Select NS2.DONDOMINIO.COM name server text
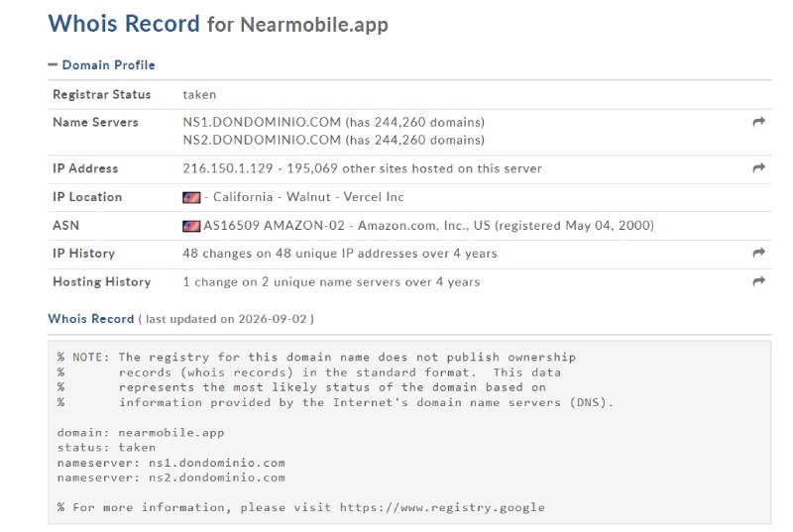Image resolution: width=793 pixels, height=532 pixels. pyautogui.click(x=262, y=140)
